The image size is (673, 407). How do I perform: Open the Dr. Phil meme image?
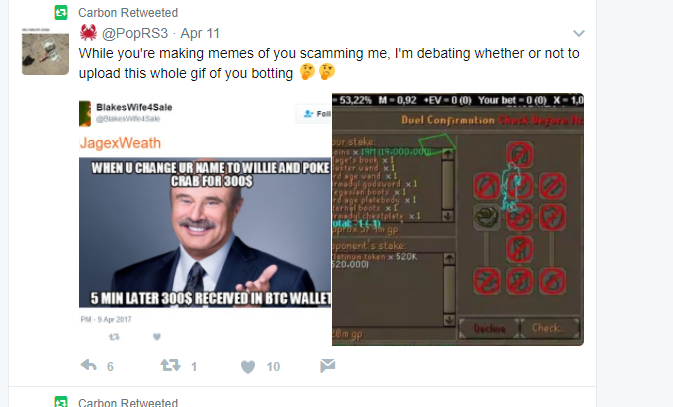(205, 232)
